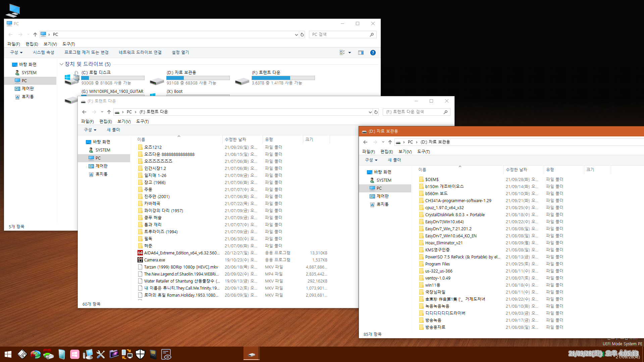Open (F:) 토렌트 다운 drive icon in PC window

click(x=242, y=81)
